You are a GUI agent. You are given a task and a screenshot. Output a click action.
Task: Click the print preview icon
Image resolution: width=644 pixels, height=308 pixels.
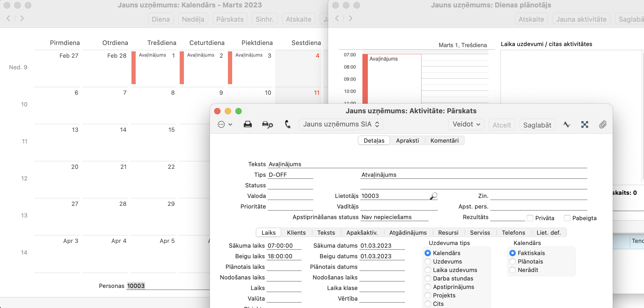point(267,124)
